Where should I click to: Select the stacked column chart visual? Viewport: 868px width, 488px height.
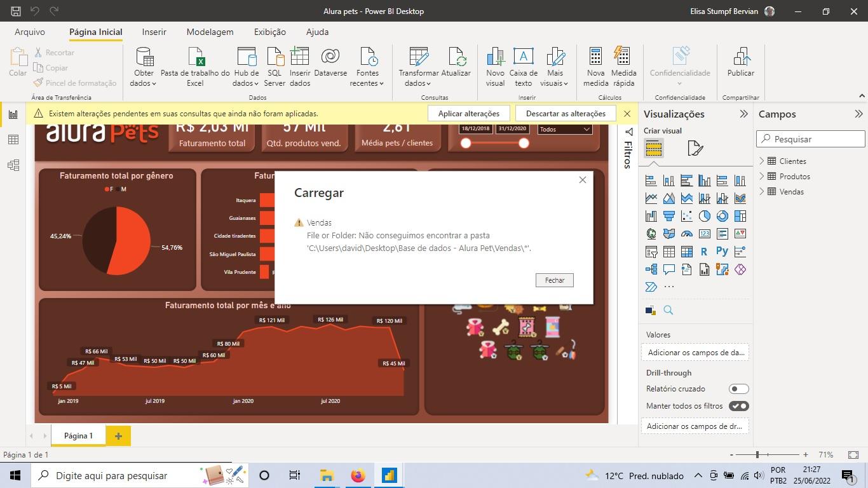[668, 181]
